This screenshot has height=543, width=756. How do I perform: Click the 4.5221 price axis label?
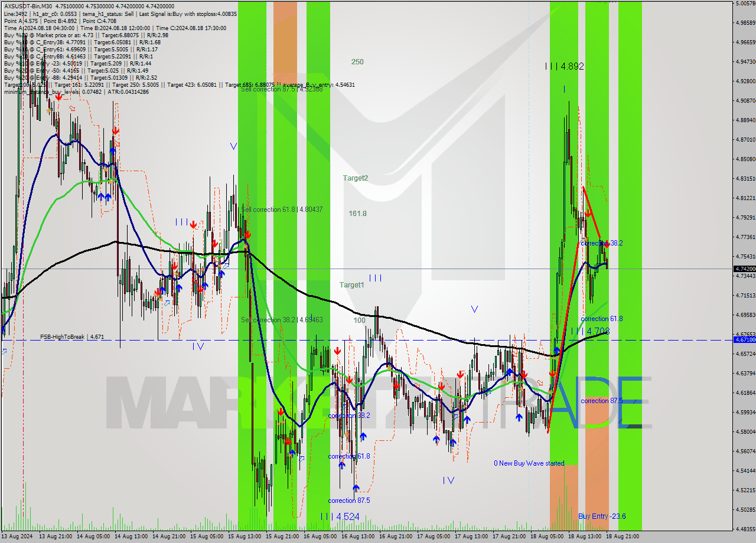click(745, 490)
